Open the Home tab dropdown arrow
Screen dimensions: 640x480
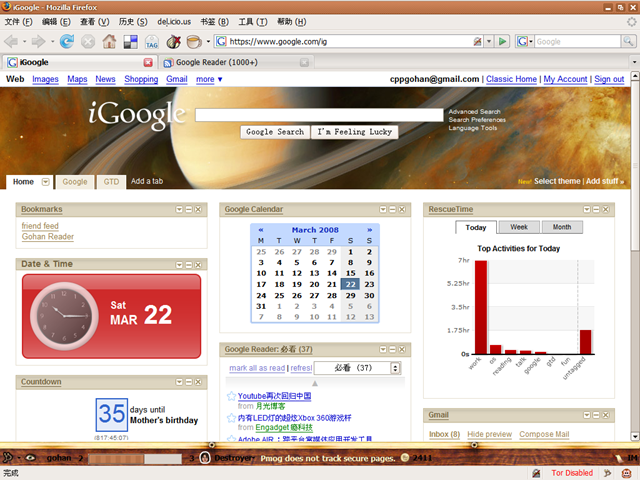point(46,182)
